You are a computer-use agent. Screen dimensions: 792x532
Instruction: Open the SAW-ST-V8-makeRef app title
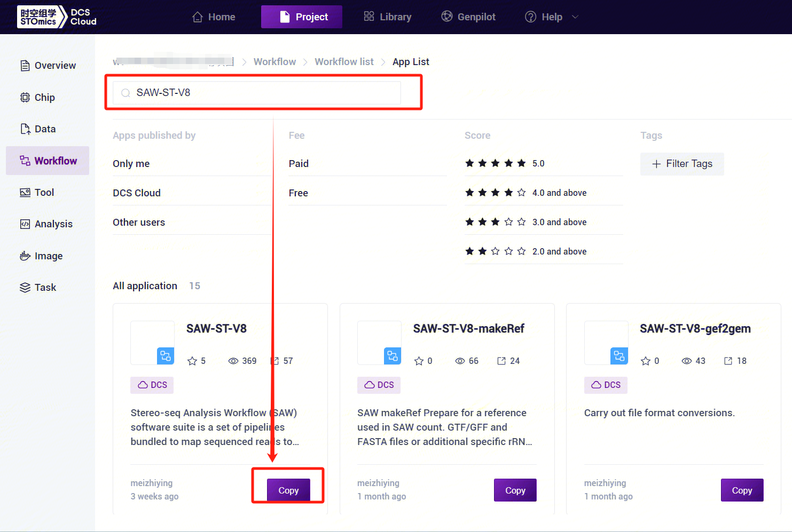coord(469,329)
